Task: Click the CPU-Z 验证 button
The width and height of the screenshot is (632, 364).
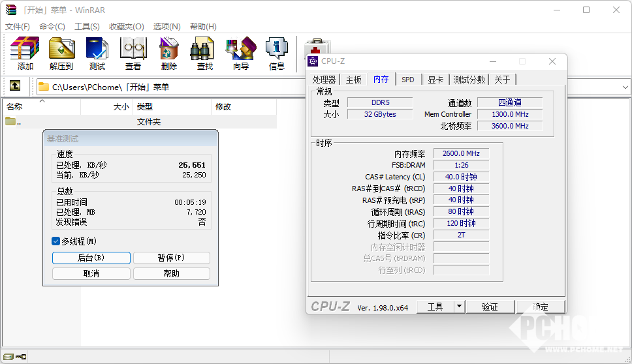Action: coord(490,307)
